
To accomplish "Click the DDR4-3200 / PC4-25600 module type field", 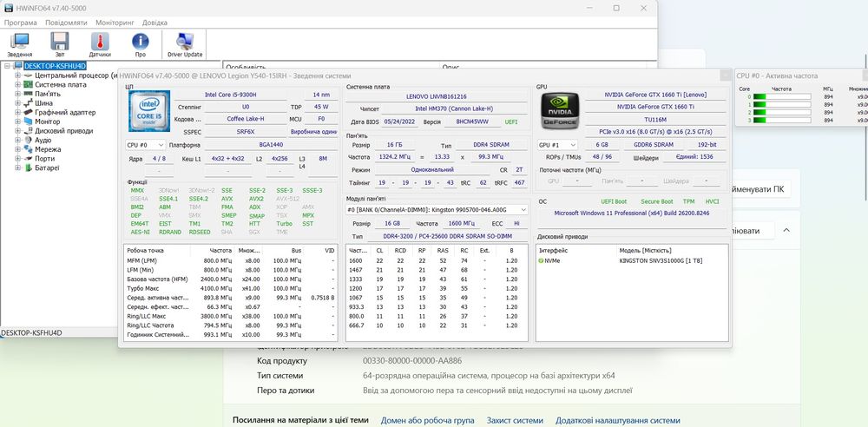I will click(447, 236).
